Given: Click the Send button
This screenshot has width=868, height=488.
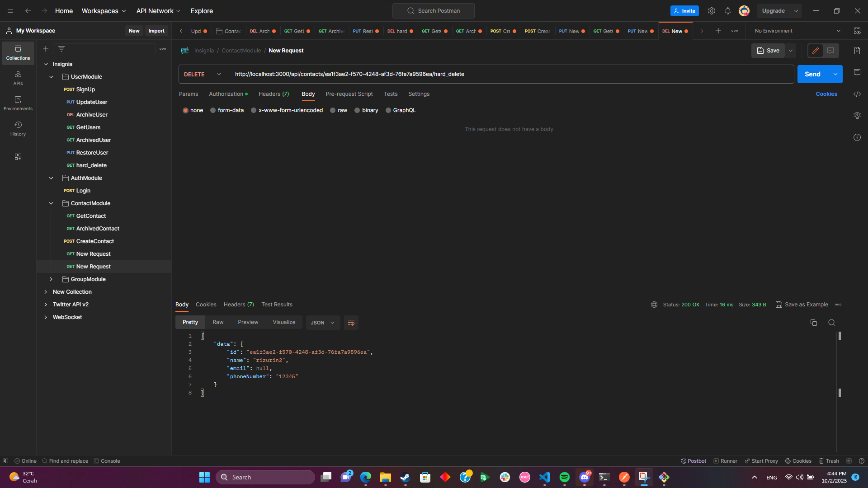Looking at the screenshot, I should click(812, 74).
